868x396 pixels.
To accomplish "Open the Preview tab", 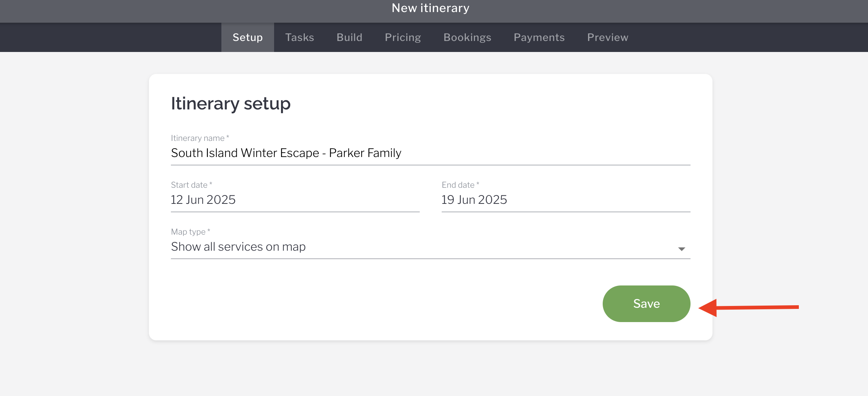I will pos(607,37).
